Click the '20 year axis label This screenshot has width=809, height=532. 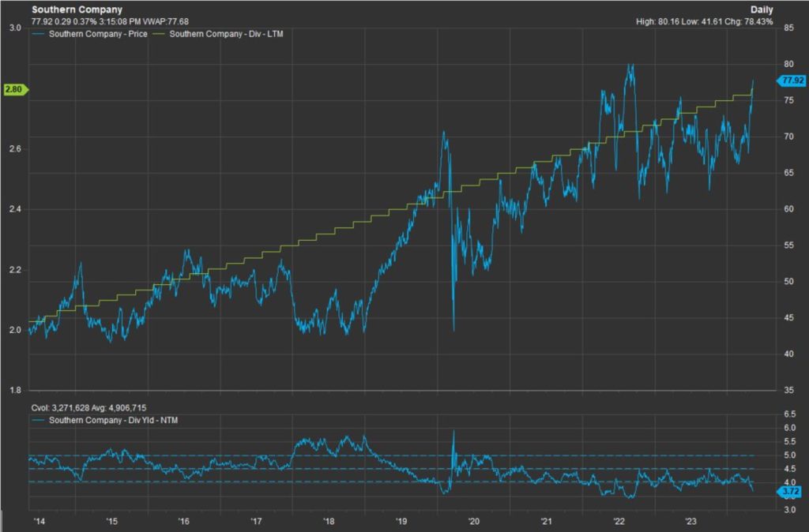(474, 521)
